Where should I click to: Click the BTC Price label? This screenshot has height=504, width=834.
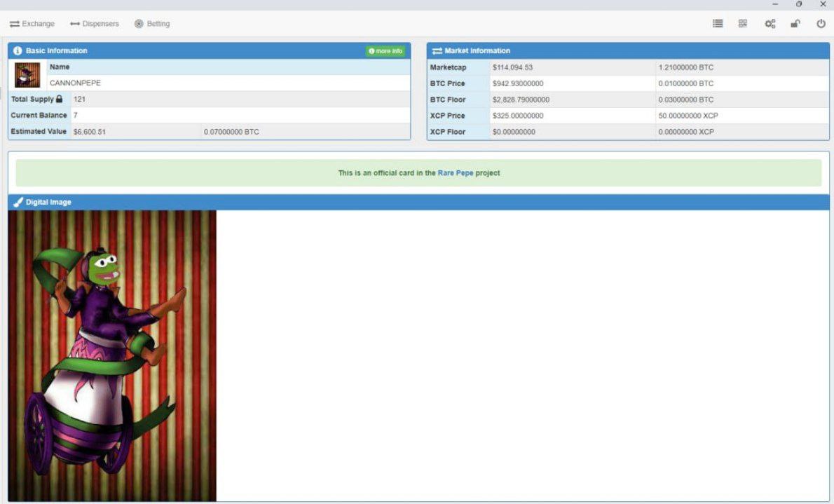[447, 83]
